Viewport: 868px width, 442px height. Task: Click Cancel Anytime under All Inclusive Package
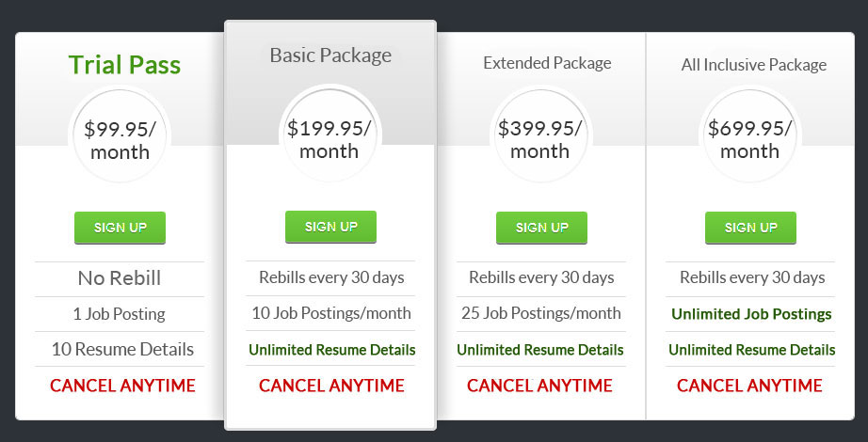pos(749,386)
